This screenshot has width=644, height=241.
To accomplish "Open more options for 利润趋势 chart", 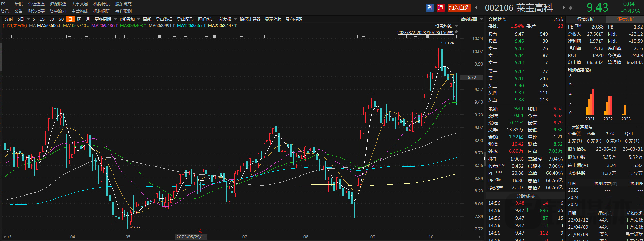I will tap(639, 70).
